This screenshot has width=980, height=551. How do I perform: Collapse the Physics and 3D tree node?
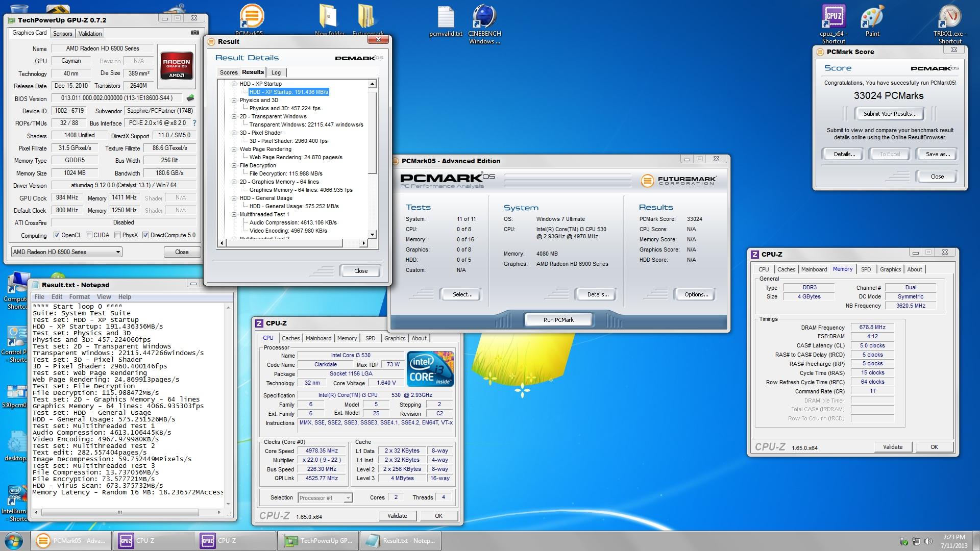click(x=234, y=100)
